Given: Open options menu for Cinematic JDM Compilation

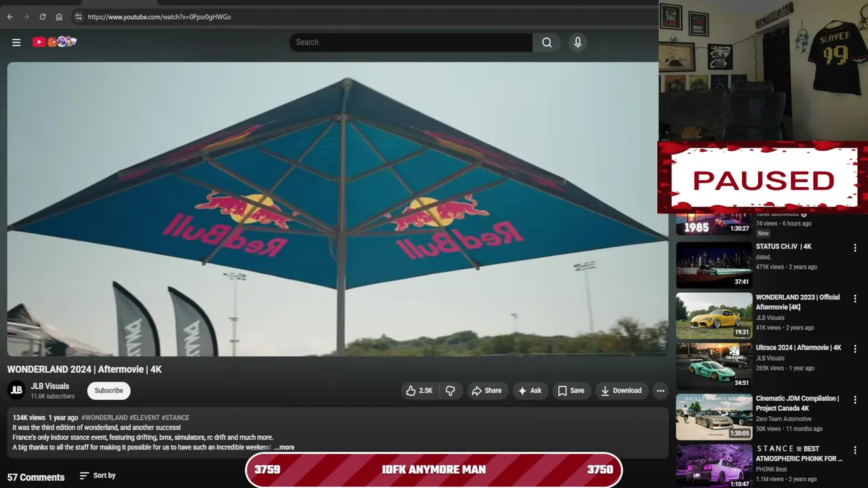Looking at the screenshot, I should tap(855, 400).
